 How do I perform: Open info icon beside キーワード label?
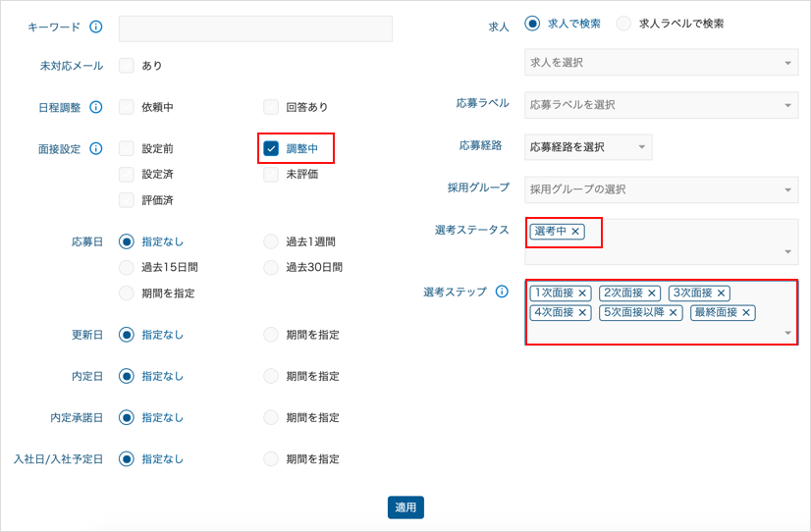(x=95, y=27)
